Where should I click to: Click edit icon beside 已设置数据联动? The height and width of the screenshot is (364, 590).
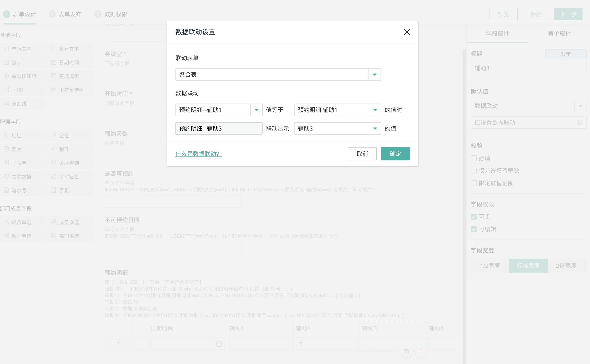[580, 122]
